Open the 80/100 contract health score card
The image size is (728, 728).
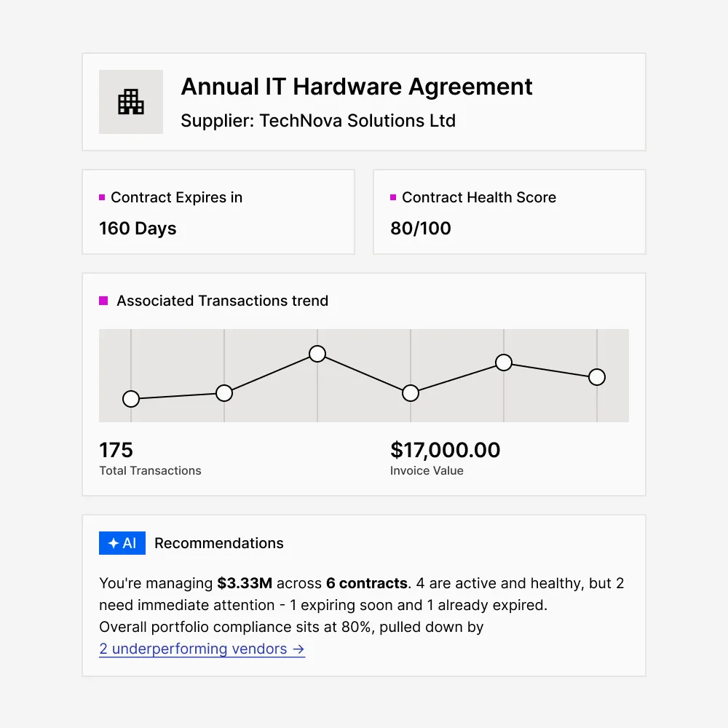tap(510, 212)
